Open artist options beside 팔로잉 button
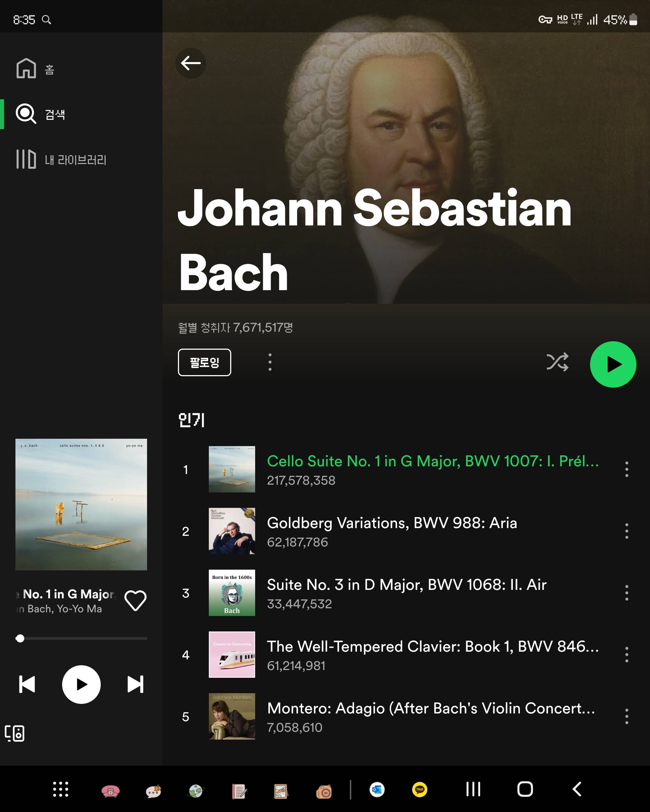 pos(269,362)
